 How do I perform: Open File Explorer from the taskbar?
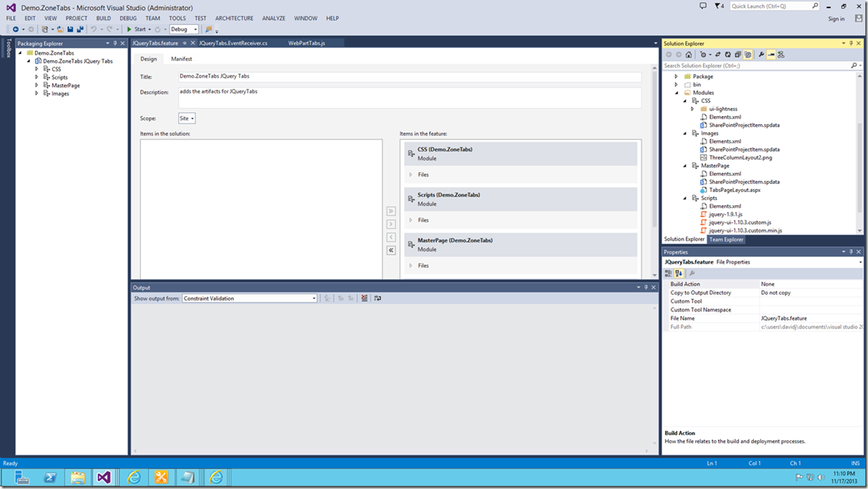(78, 477)
